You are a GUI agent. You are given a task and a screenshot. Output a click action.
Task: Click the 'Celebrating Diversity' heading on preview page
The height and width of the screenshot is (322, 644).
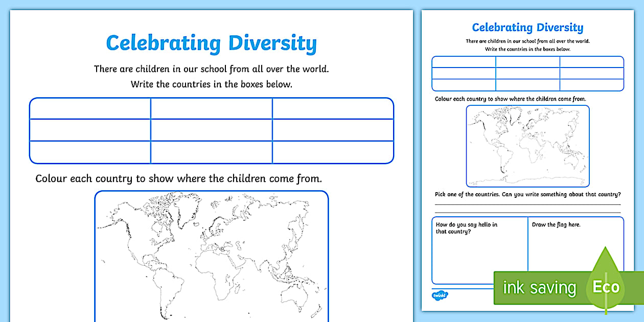click(527, 27)
